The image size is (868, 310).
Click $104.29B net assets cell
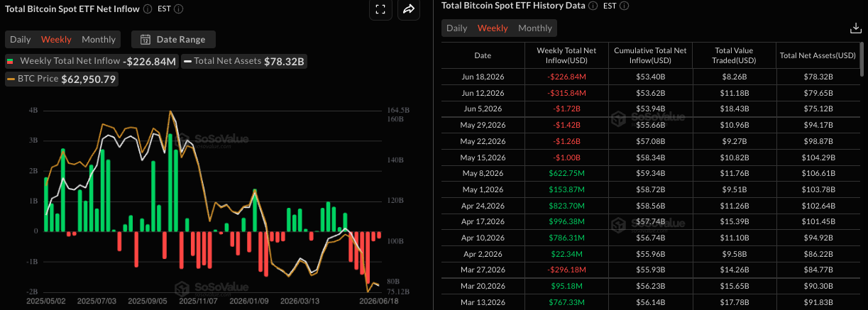coord(818,157)
